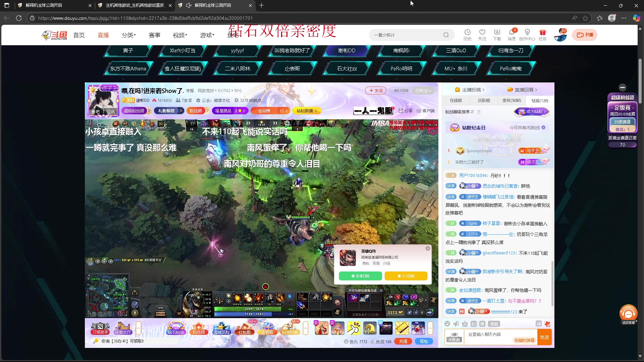Open the 历史 history icon in header
The image size is (644, 362).
point(467,35)
